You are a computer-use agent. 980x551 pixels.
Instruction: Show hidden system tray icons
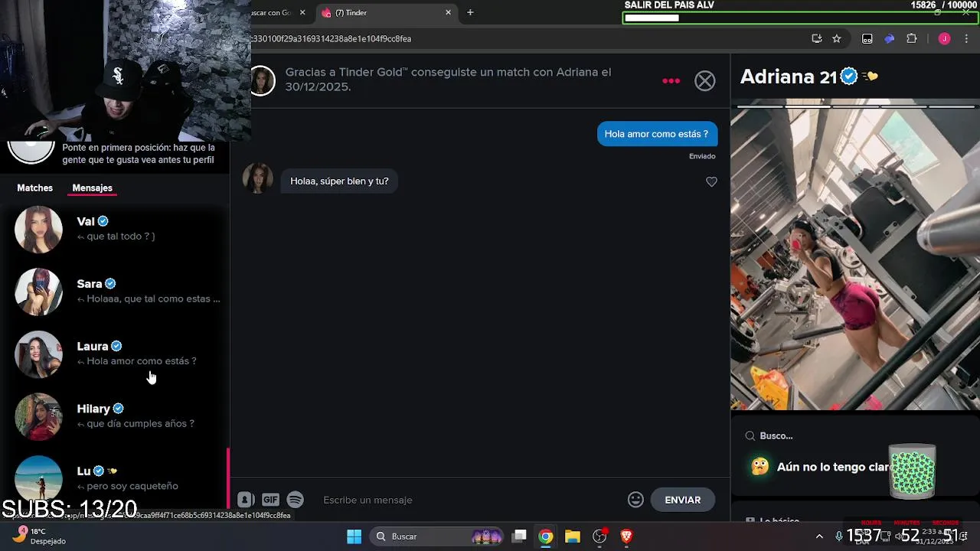point(819,536)
